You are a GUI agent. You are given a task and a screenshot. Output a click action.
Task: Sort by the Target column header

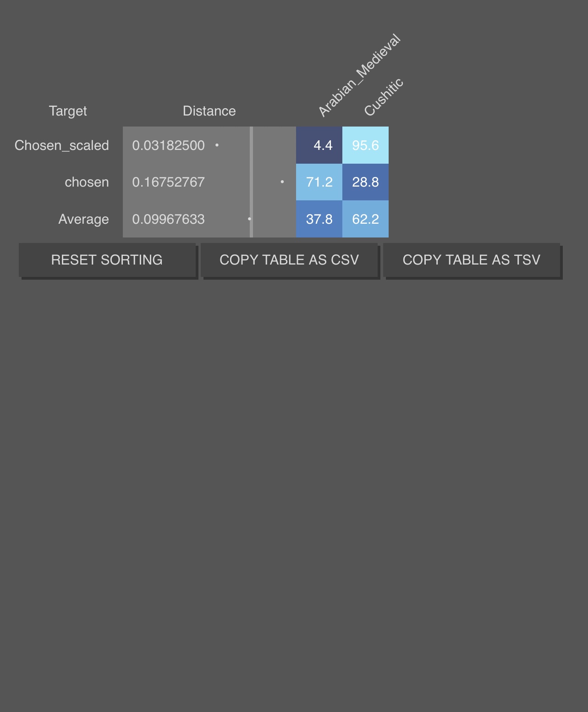tap(68, 111)
